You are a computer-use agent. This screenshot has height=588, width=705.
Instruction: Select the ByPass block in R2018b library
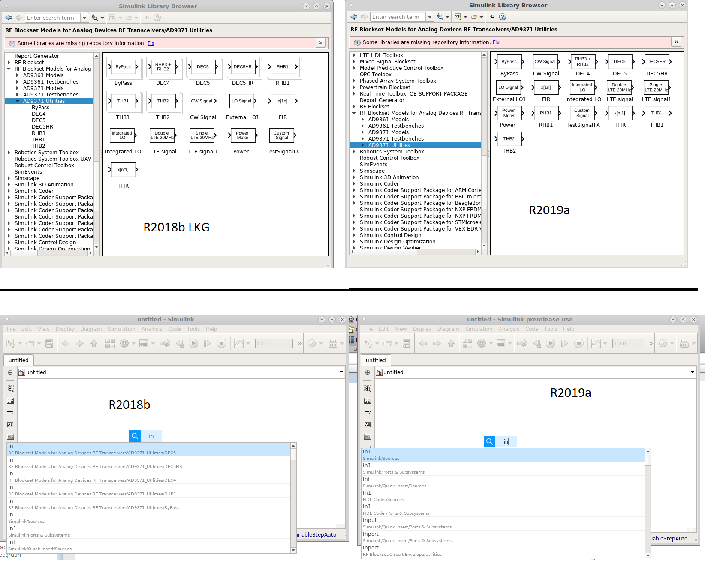[123, 67]
